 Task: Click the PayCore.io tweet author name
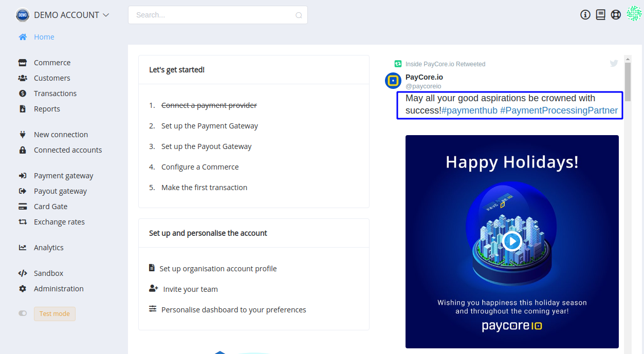[x=424, y=77]
